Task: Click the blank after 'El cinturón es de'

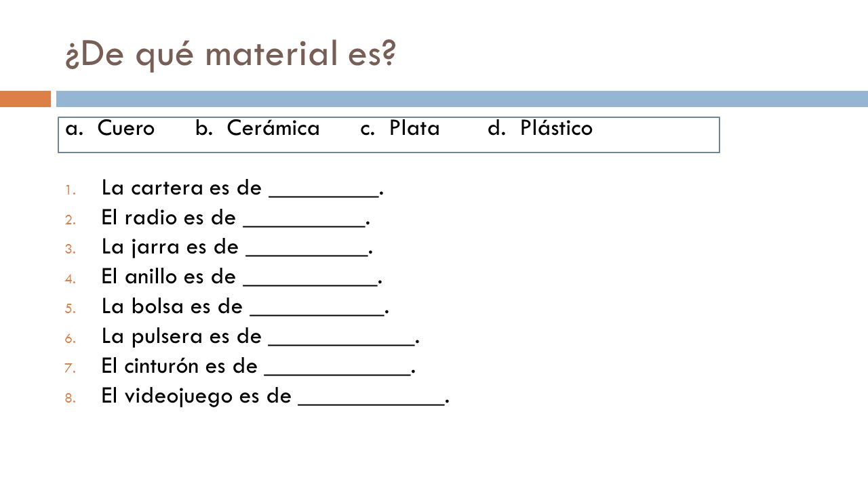Action: coord(338,371)
